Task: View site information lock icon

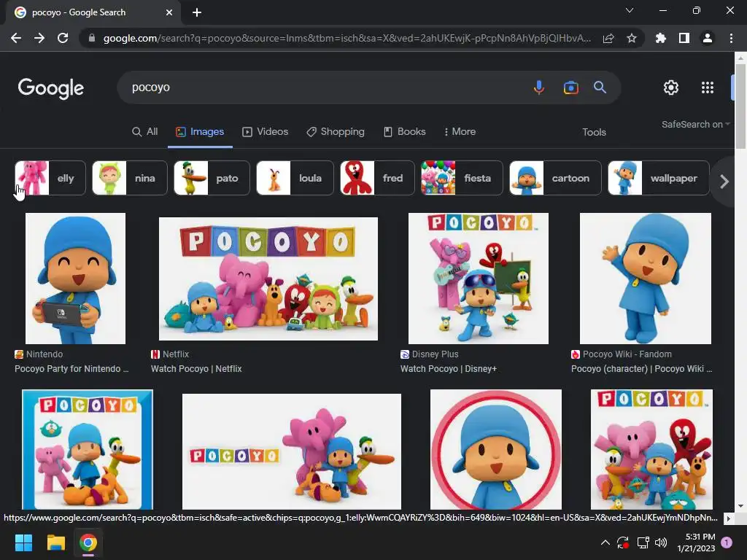Action: click(92, 38)
